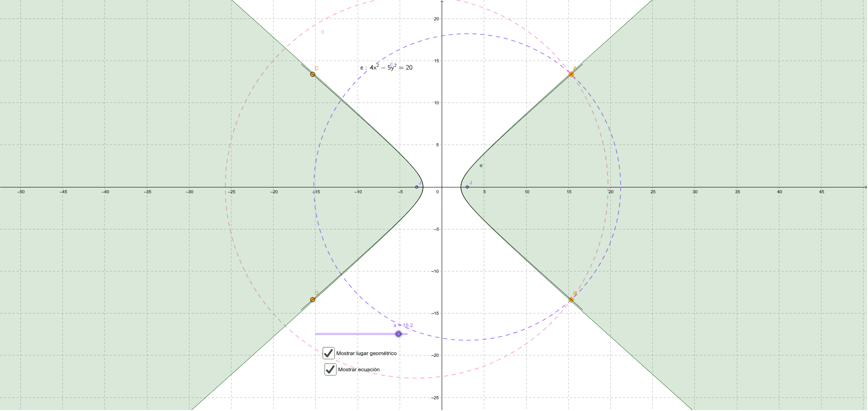Click the pink circle label d
Screen dimensions: 868x411
[322, 32]
